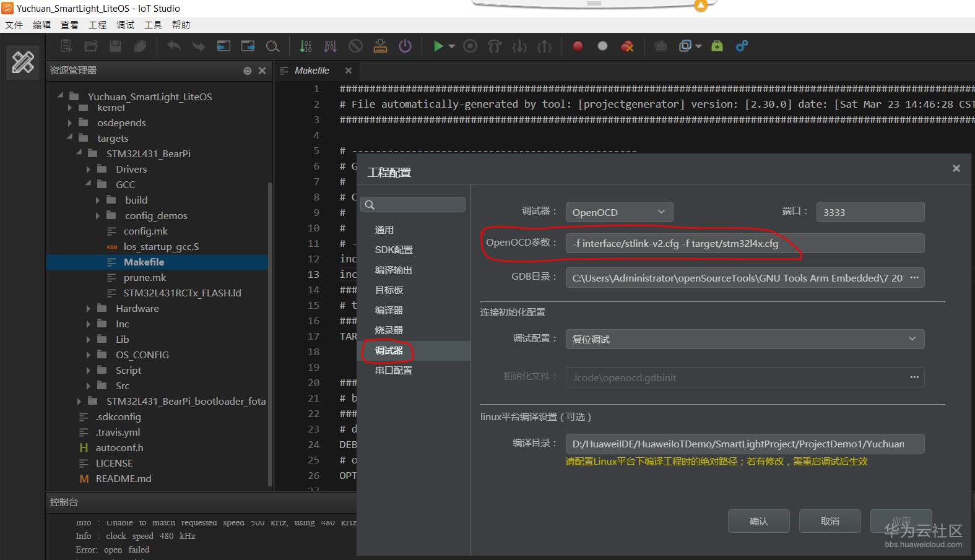
Task: Click the 取消 button
Action: pyautogui.click(x=830, y=521)
